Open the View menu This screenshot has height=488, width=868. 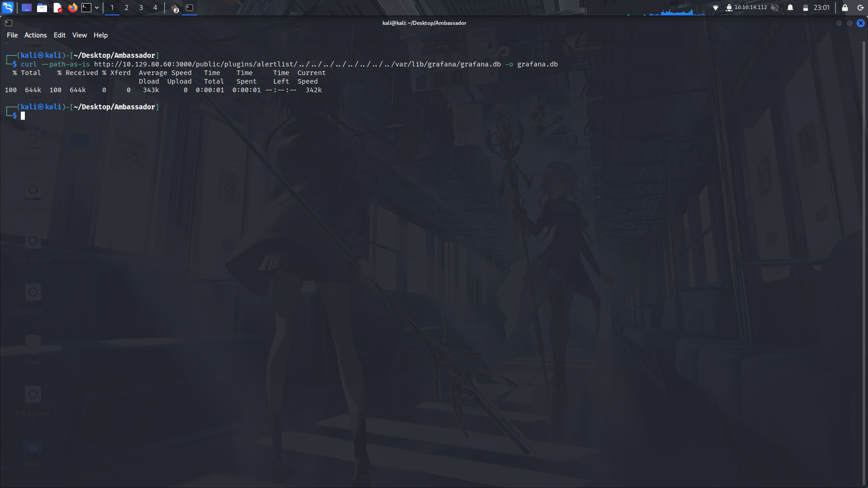coord(79,35)
